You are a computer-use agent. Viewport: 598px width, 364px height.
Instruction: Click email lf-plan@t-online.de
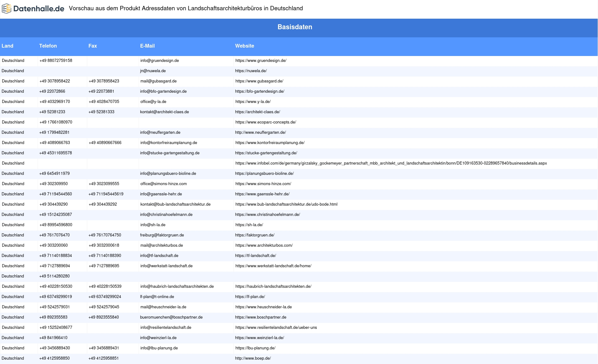(157, 297)
